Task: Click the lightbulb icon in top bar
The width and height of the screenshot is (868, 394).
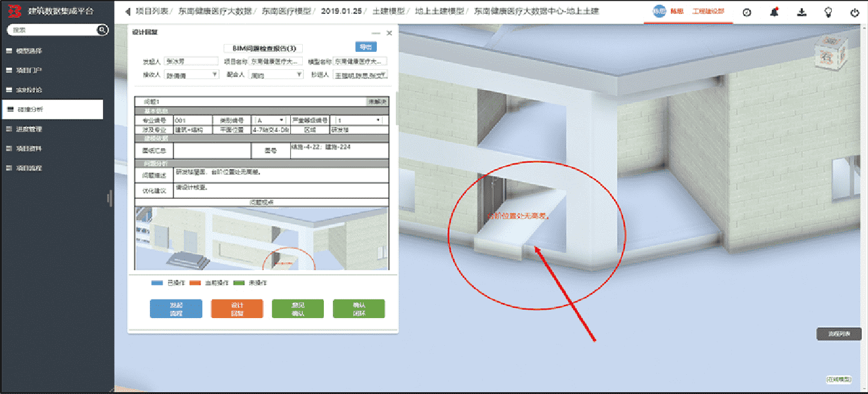Action: click(828, 12)
